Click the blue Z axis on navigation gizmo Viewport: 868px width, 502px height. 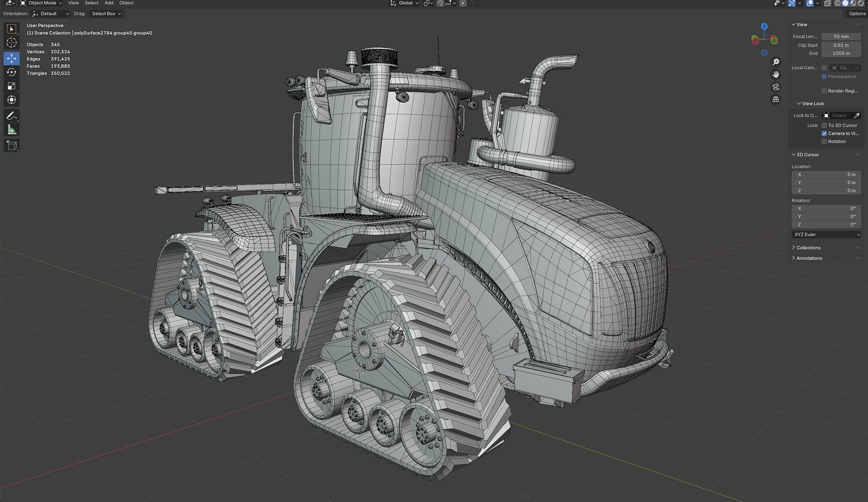tap(764, 27)
